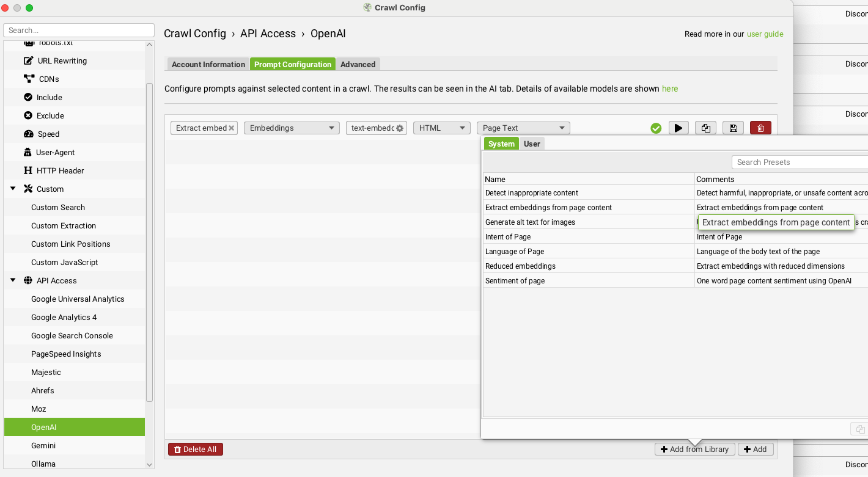The image size is (868, 477).
Task: Save the prompt with the disk icon
Action: tap(733, 128)
